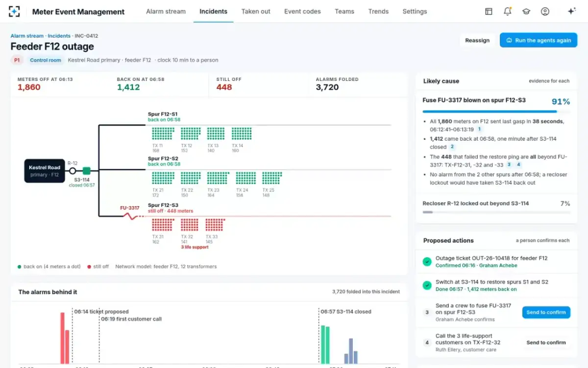
Task: Click the green restore bars in the chart
Action: (x=325, y=344)
